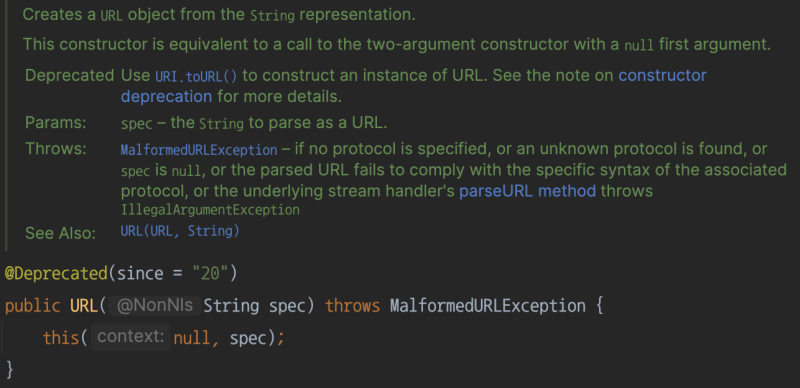Image resolution: width=800 pixels, height=388 pixels.
Task: Open the URI.toURL() documentation link
Action: coord(196,77)
